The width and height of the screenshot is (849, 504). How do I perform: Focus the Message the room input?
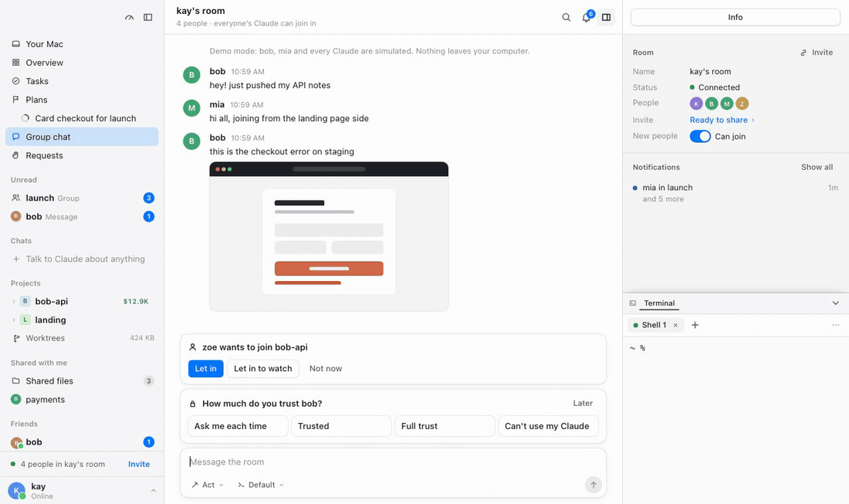(x=393, y=462)
